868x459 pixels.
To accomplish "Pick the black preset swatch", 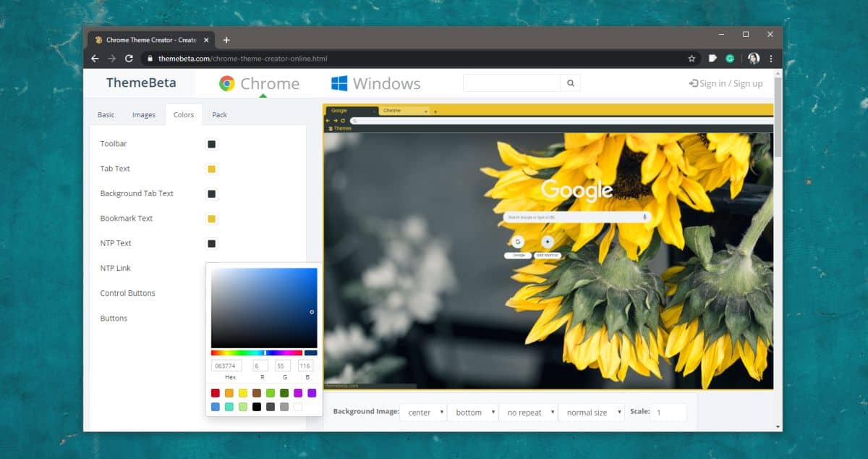I will 257,407.
